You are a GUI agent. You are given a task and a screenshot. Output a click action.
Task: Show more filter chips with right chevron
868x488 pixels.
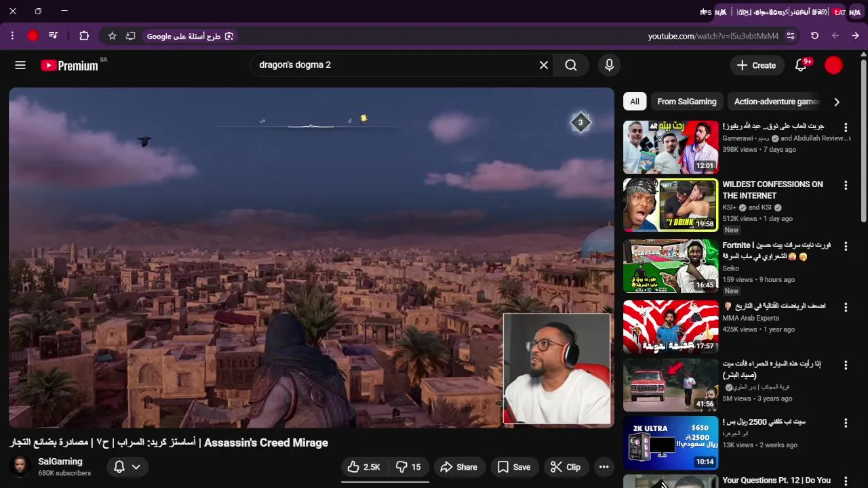(837, 102)
